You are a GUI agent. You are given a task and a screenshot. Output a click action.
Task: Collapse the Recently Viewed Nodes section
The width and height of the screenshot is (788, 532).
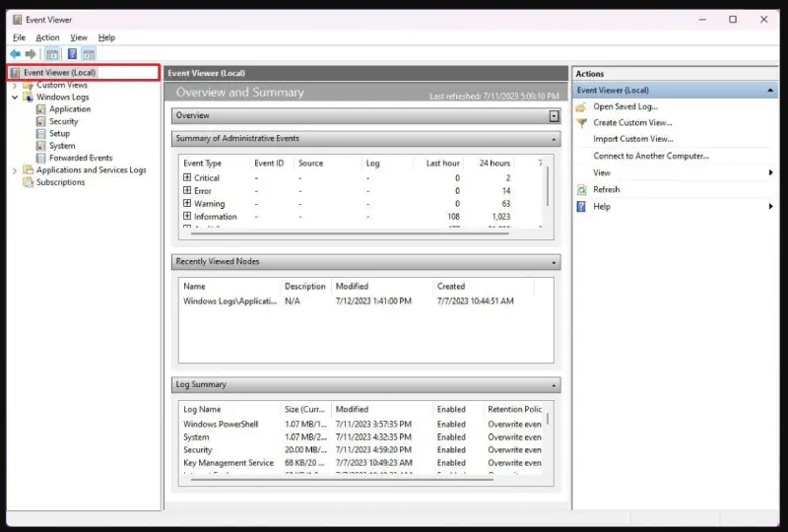point(554,262)
